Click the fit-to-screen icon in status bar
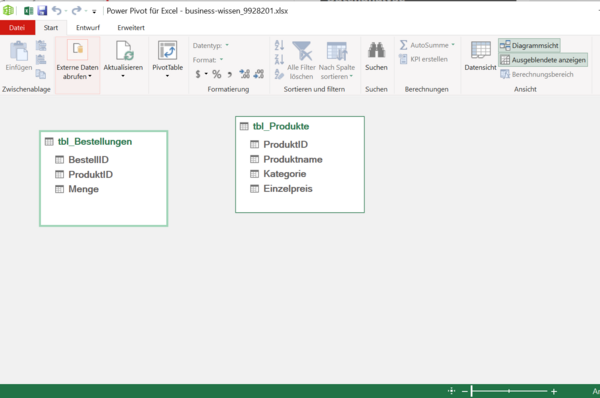This screenshot has height=398, width=600. (x=452, y=391)
